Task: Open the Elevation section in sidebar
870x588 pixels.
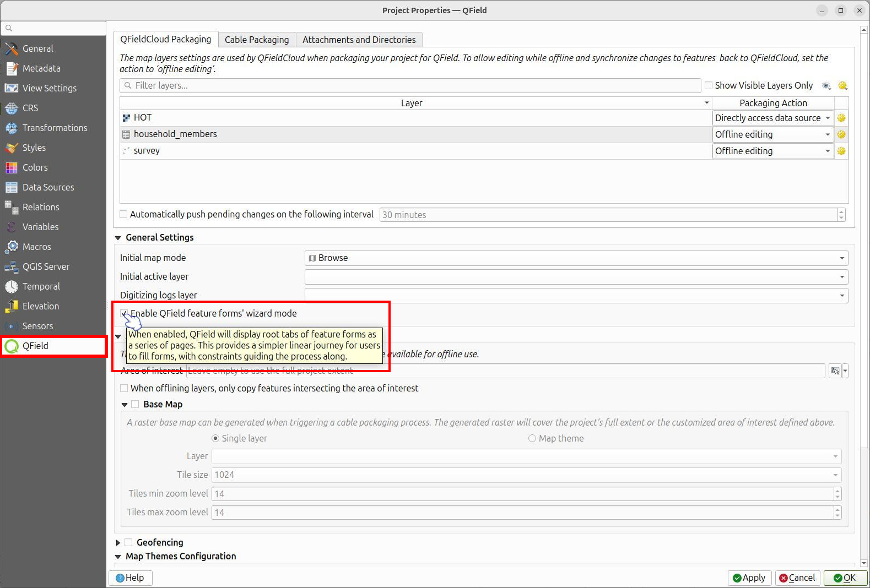Action: [x=40, y=306]
